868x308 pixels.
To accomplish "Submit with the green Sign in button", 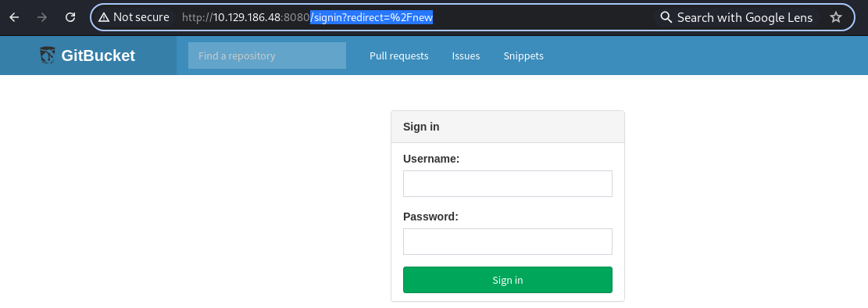I will click(x=508, y=280).
